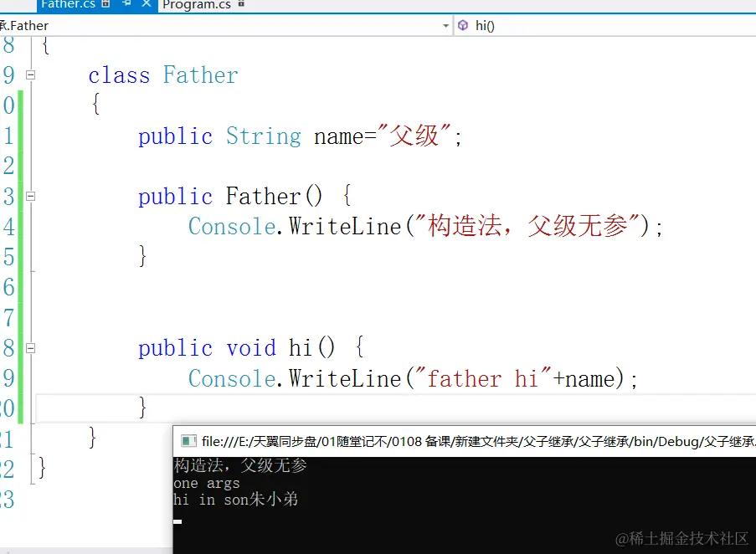
Task: Click the closing brace line of hi() method
Action: coord(142,408)
